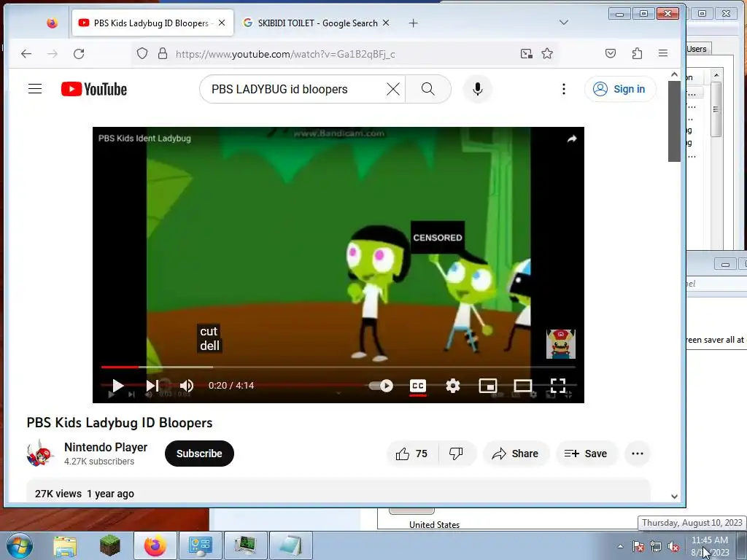This screenshot has height=560, width=747.
Task: Open Firefox application hamburger menu
Action: (x=662, y=53)
